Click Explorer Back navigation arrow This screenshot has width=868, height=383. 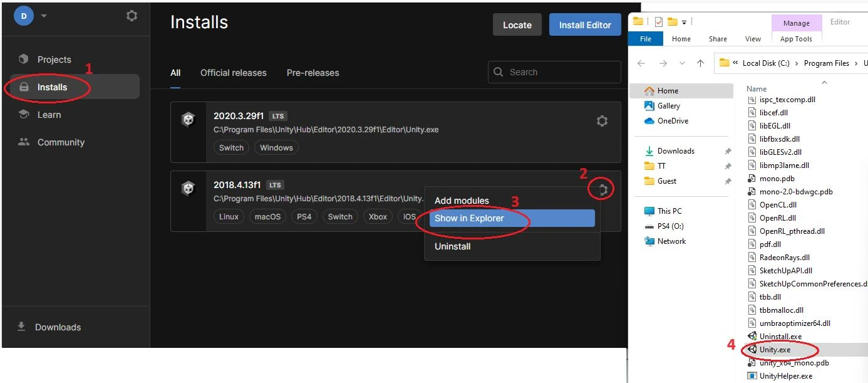tap(641, 63)
